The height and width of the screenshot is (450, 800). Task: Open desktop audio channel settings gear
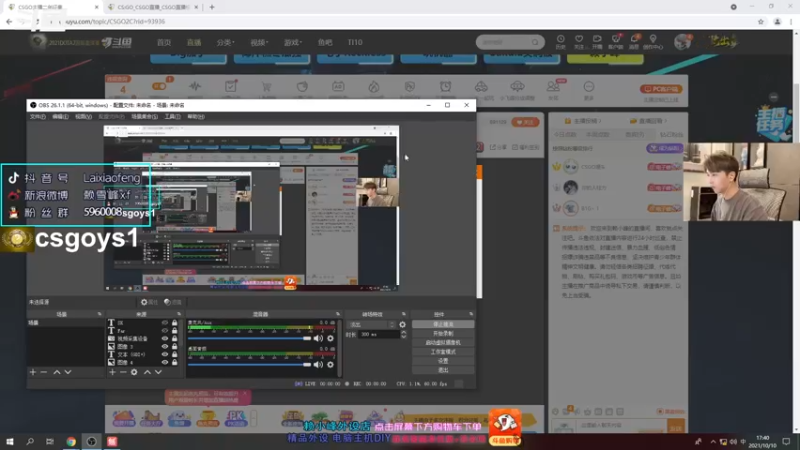pyautogui.click(x=331, y=364)
